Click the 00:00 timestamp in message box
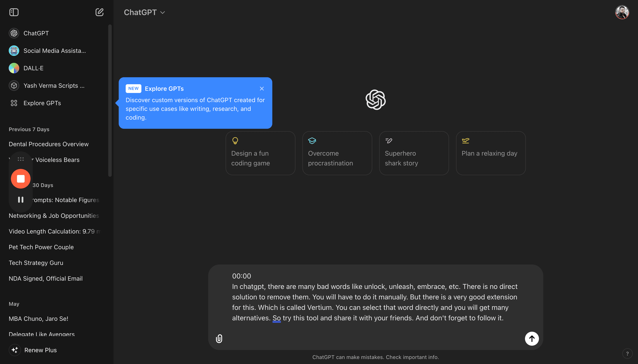Viewport: 638px width, 364px height. (x=241, y=276)
